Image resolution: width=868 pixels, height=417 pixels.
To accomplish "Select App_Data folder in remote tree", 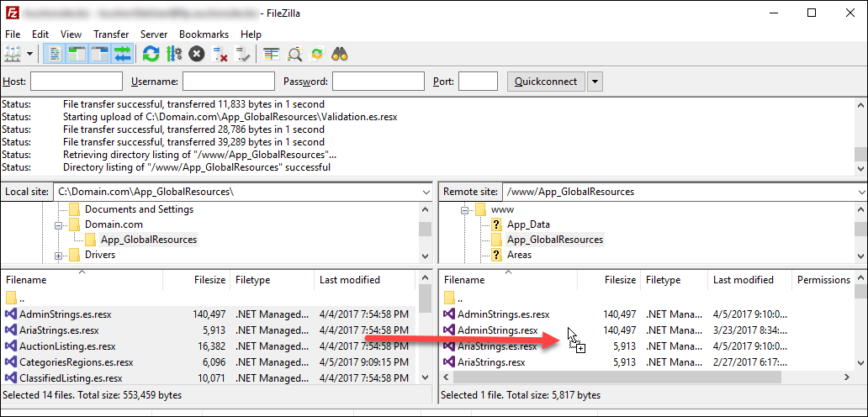I will (528, 224).
